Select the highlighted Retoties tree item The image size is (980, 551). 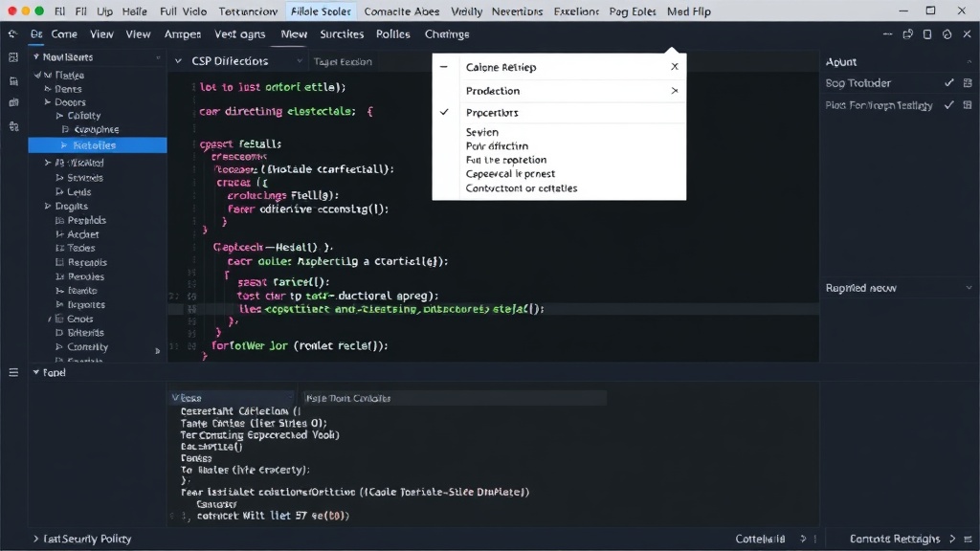(98, 145)
